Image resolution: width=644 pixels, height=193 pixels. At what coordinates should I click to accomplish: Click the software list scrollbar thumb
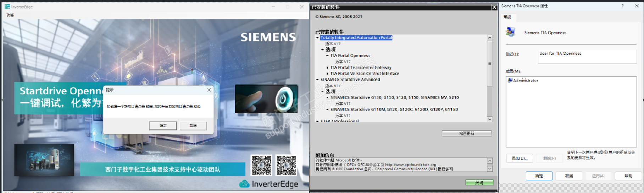click(x=490, y=64)
